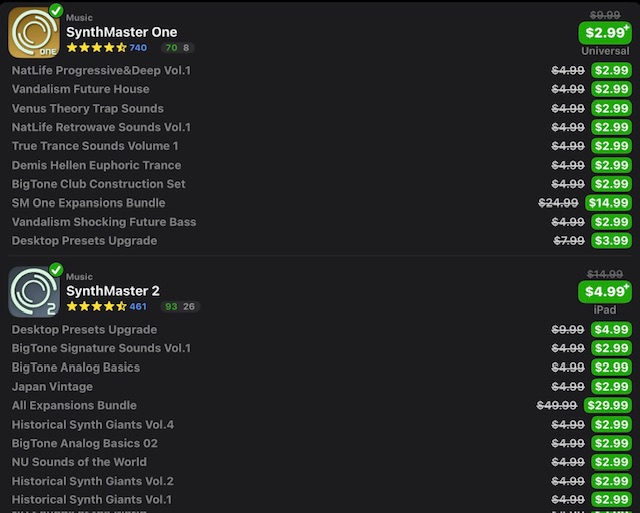Viewport: 640px width, 513px height.
Task: Click green checkmark badge on SynthMaster One
Action: (56, 10)
